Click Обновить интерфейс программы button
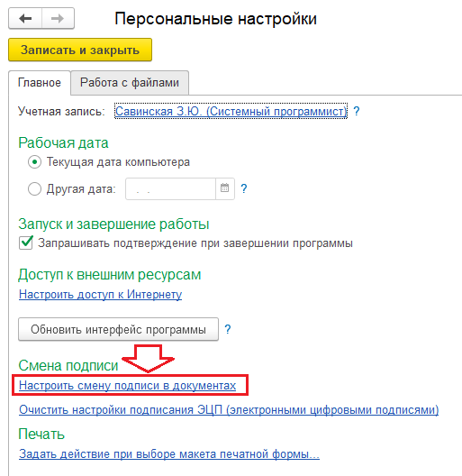 click(118, 329)
